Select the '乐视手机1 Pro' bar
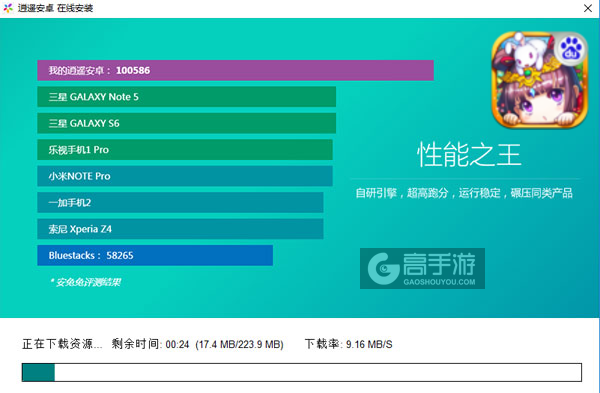600x393 pixels. 185,150
